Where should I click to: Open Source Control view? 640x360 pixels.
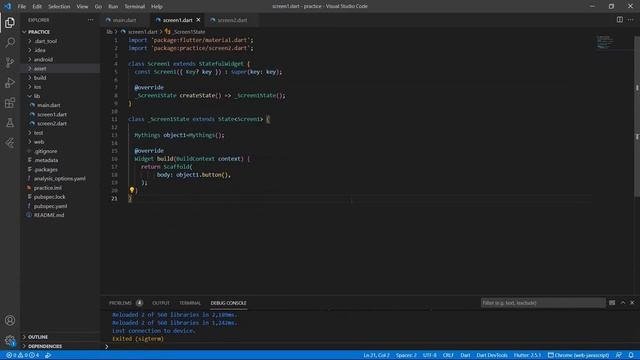point(10,62)
